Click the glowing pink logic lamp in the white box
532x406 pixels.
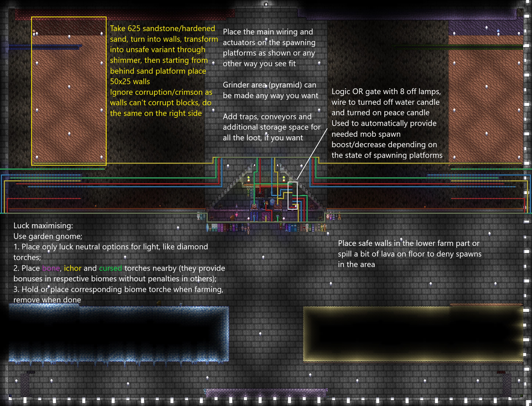coord(296,206)
